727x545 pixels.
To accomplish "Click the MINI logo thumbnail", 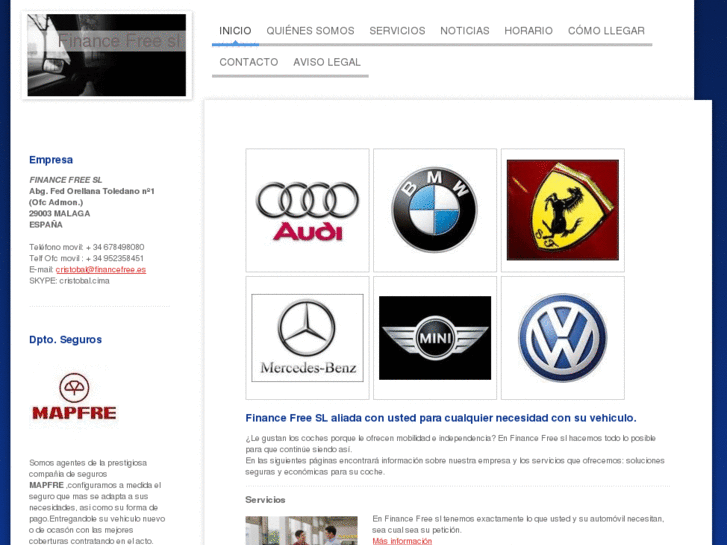I will click(435, 338).
